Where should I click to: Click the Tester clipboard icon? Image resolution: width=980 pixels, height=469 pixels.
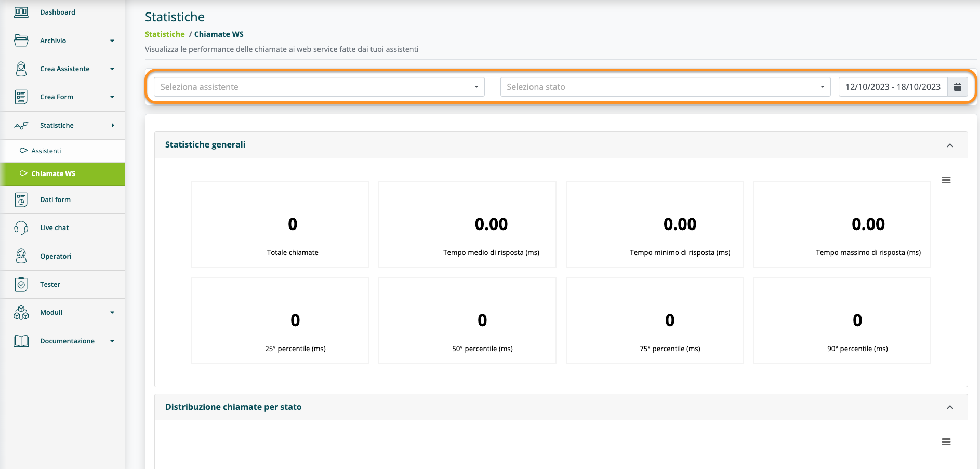pyautogui.click(x=21, y=284)
